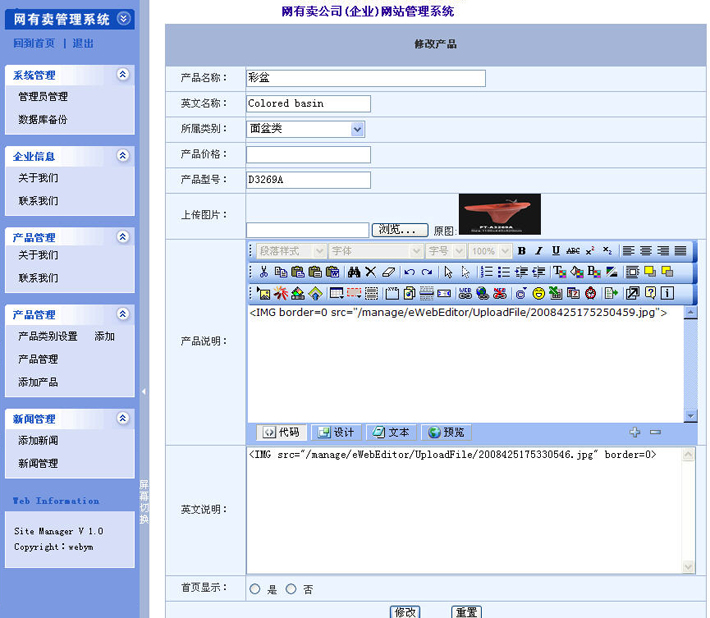Screen dimensions: 710x618
Task: Toggle editor fullscreen arrow icon
Action: click(632, 293)
